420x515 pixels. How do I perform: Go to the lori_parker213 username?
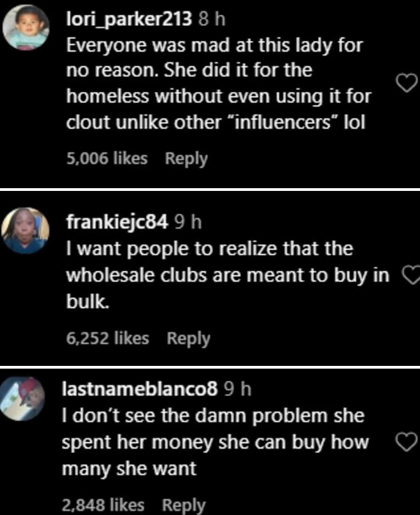[129, 20]
